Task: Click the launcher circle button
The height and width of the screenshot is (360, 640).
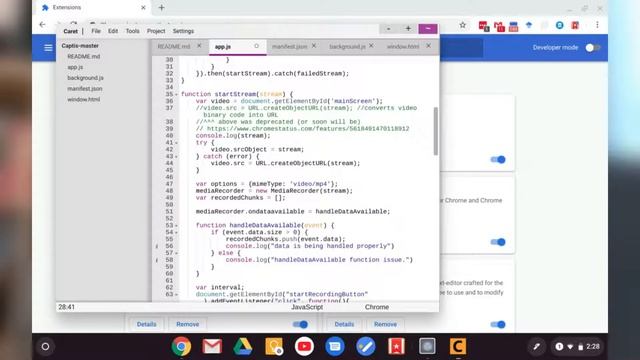Action: pos(45,347)
